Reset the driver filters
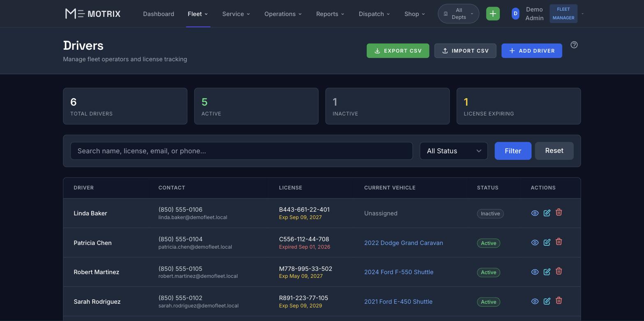The height and width of the screenshot is (321, 644). pos(554,151)
